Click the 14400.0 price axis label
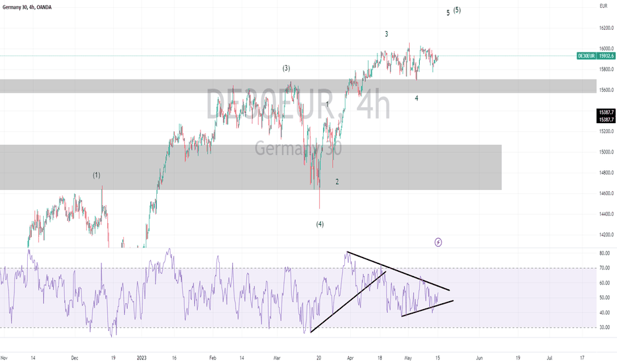This screenshot has height=364, width=617. (606, 214)
